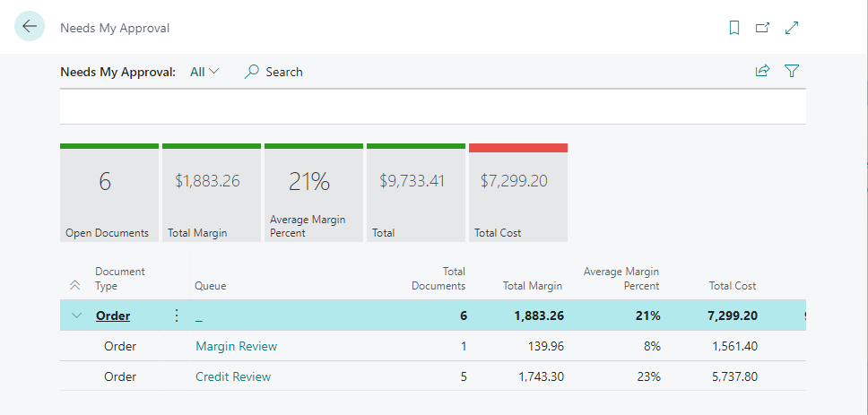Click the Queue column header
Image resolution: width=868 pixels, height=415 pixels.
(x=211, y=286)
